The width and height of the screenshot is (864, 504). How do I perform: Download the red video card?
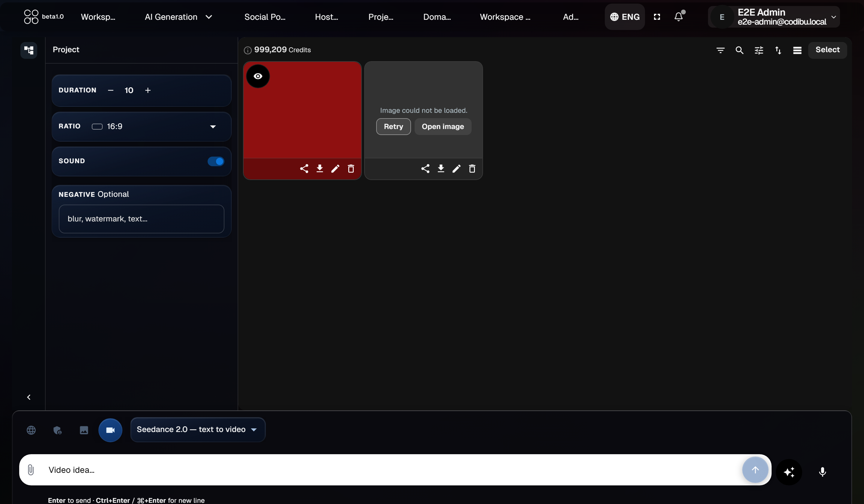(319, 168)
